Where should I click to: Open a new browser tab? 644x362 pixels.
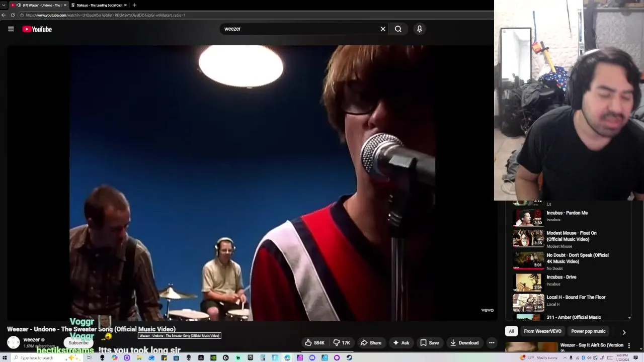pyautogui.click(x=134, y=5)
